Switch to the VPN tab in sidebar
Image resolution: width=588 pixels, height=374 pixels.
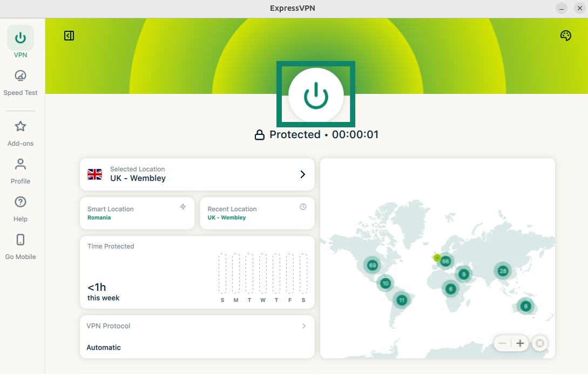[21, 42]
